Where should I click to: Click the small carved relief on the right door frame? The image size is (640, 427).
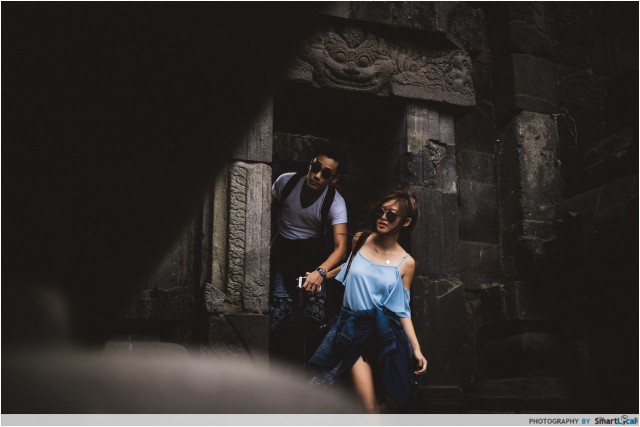click(435, 153)
